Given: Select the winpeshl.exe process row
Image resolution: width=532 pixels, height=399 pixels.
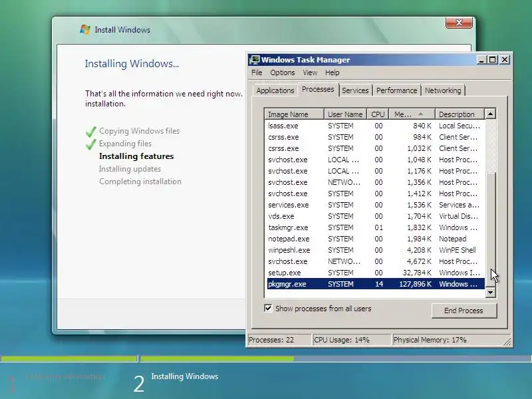Looking at the screenshot, I should click(x=376, y=250).
